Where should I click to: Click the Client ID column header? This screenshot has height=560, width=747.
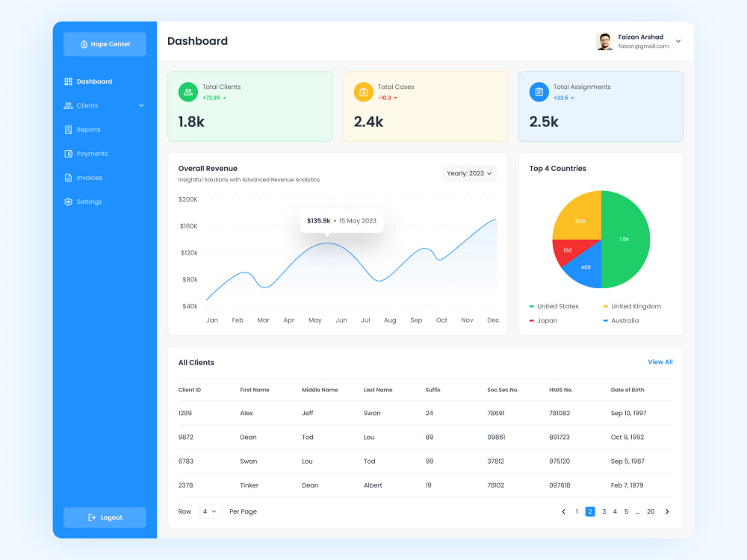(x=190, y=390)
